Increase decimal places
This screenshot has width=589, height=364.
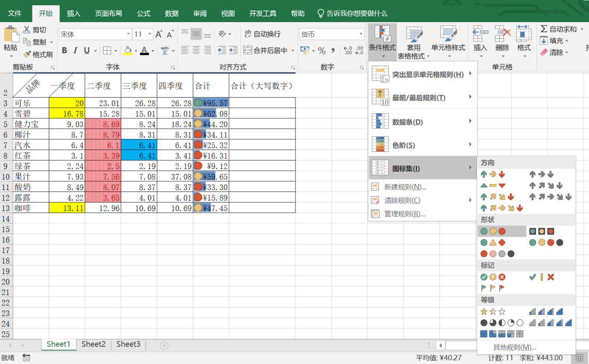347,50
